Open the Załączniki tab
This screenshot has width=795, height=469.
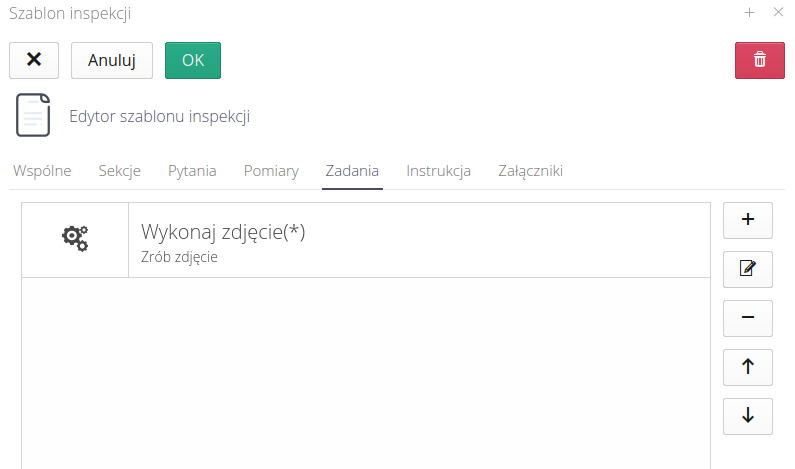point(530,171)
